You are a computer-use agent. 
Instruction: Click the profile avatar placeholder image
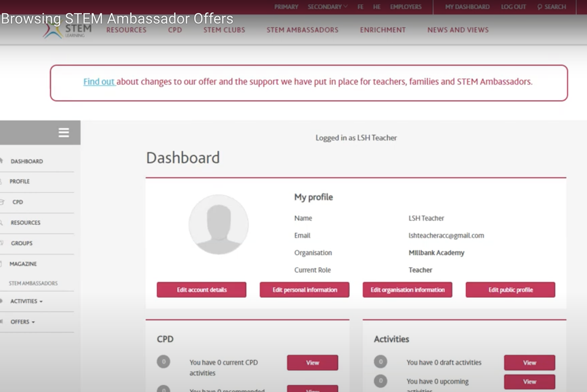pyautogui.click(x=218, y=224)
